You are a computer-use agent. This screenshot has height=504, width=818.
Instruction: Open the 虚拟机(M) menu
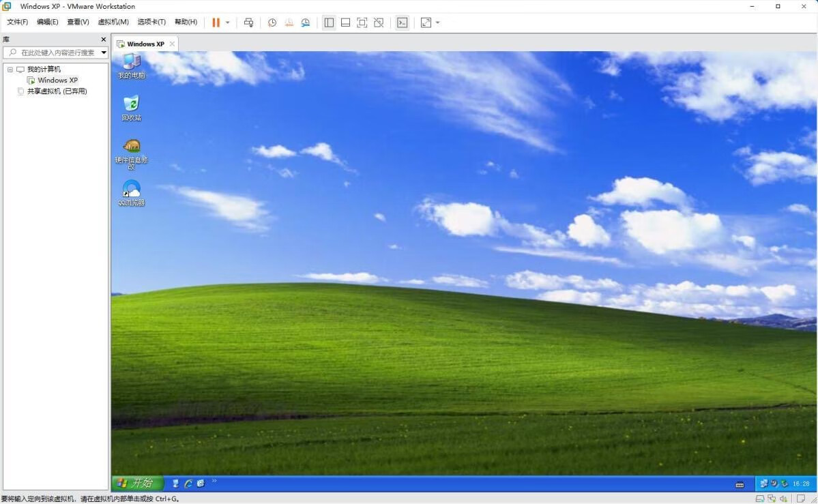coord(113,22)
